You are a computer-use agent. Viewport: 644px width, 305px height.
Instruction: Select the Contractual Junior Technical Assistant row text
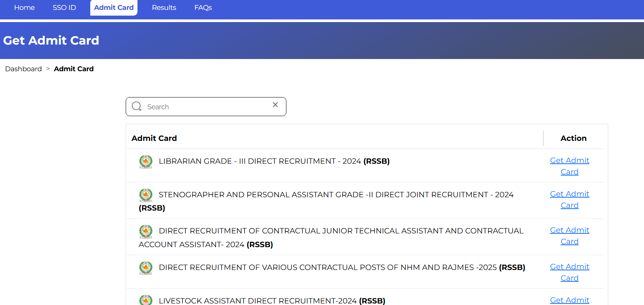[x=331, y=238]
